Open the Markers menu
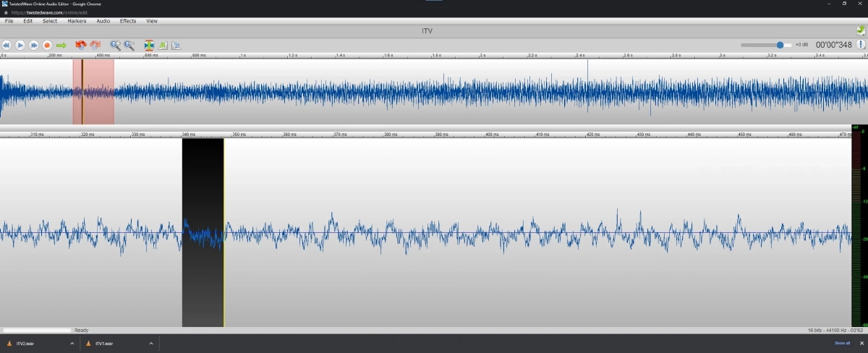 point(77,21)
